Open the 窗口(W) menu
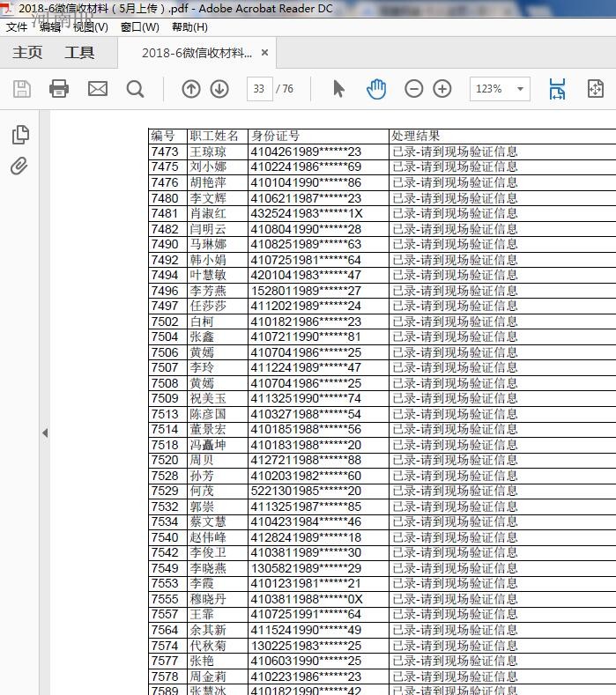The height and width of the screenshot is (695, 616). [x=140, y=27]
